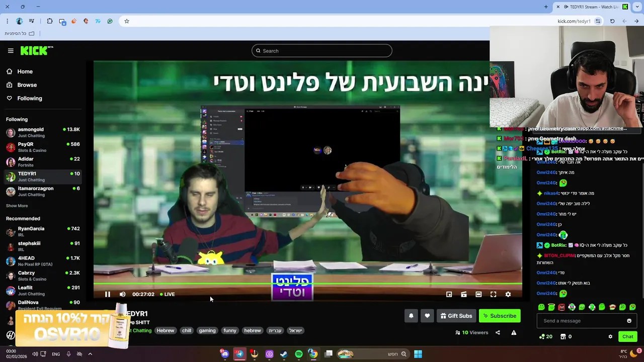Expand Show More under Following
This screenshot has width=644, height=362.
pyautogui.click(x=17, y=206)
